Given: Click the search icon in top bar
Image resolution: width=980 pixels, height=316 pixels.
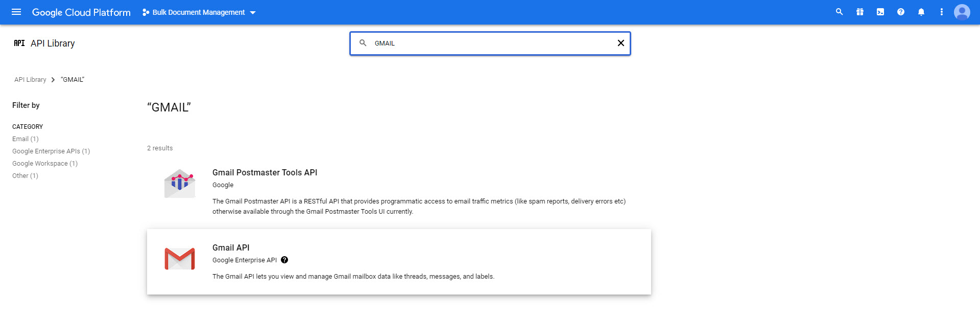Looking at the screenshot, I should click(x=839, y=12).
